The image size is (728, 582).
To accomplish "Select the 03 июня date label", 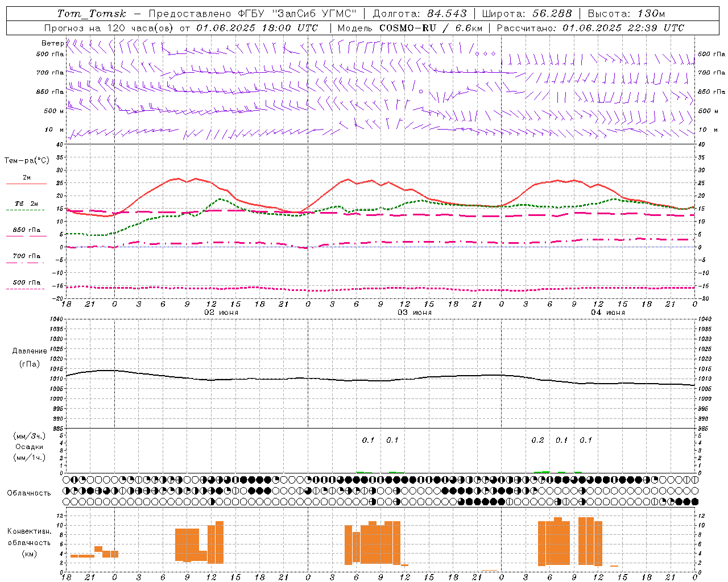I will click(x=415, y=313).
